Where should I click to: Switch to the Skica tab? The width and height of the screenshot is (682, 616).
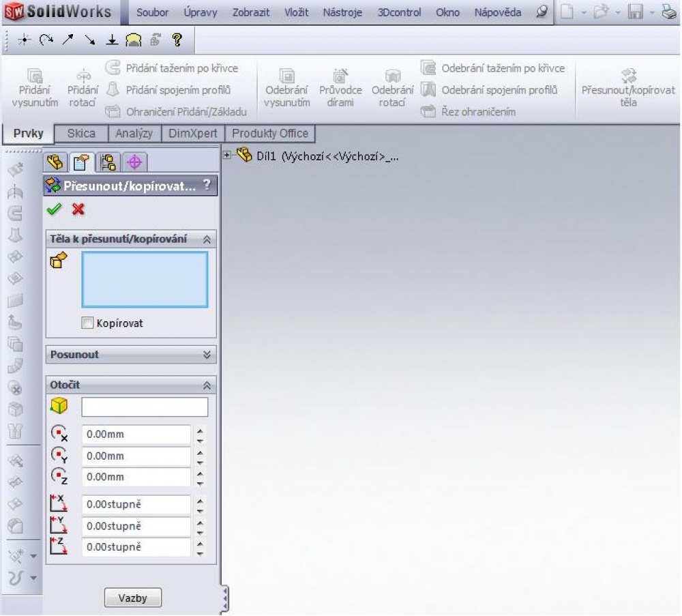[81, 133]
